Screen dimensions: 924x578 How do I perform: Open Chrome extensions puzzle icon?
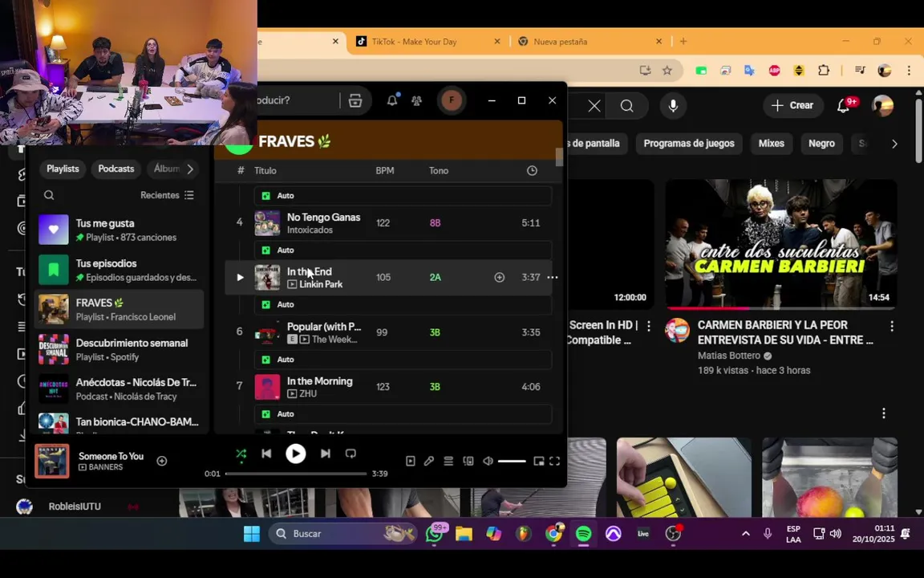tap(823, 70)
